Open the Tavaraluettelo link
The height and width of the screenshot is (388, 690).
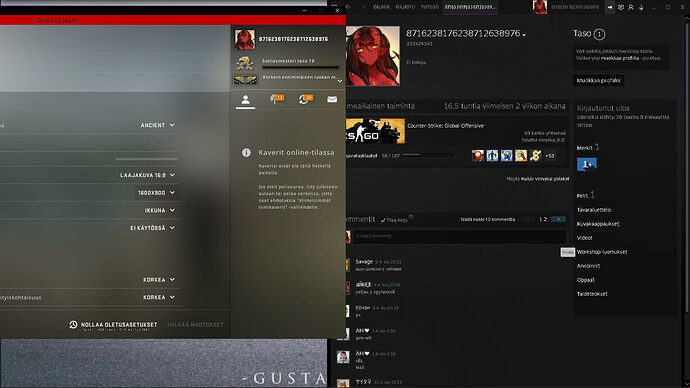[594, 210]
